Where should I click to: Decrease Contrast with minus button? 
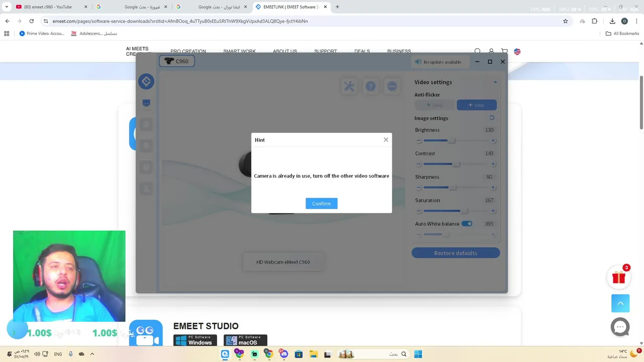click(x=419, y=164)
